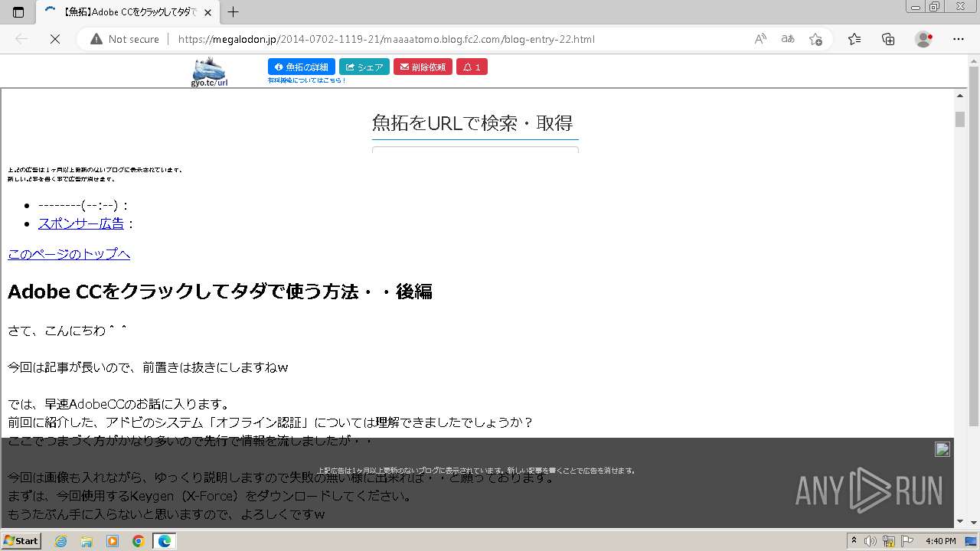Click the address bar URL field
980x551 pixels.
[x=386, y=39]
